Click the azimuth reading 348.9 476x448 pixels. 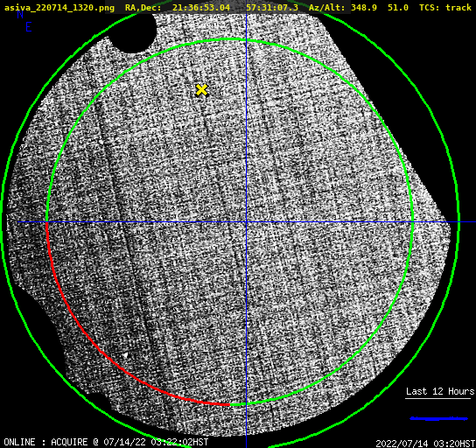coord(364,8)
